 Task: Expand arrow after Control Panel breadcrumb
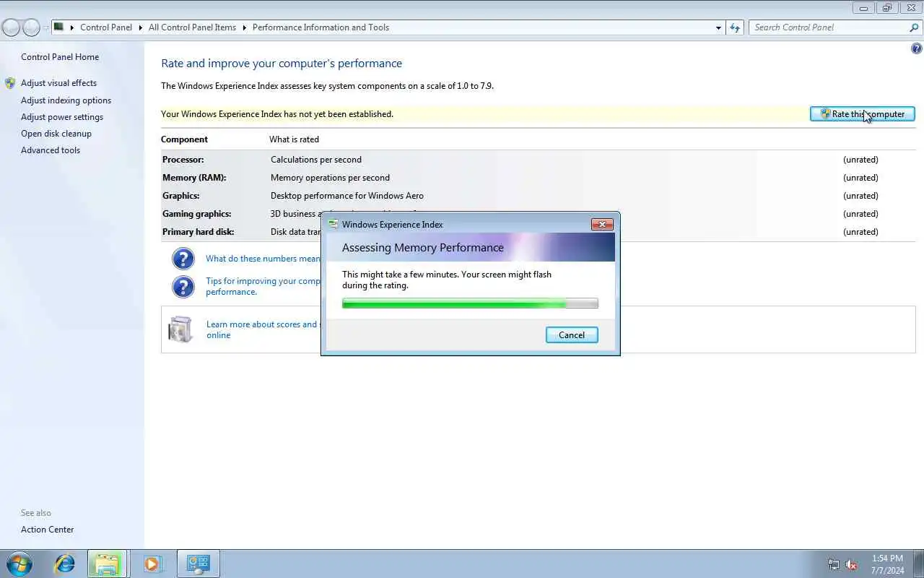[141, 27]
